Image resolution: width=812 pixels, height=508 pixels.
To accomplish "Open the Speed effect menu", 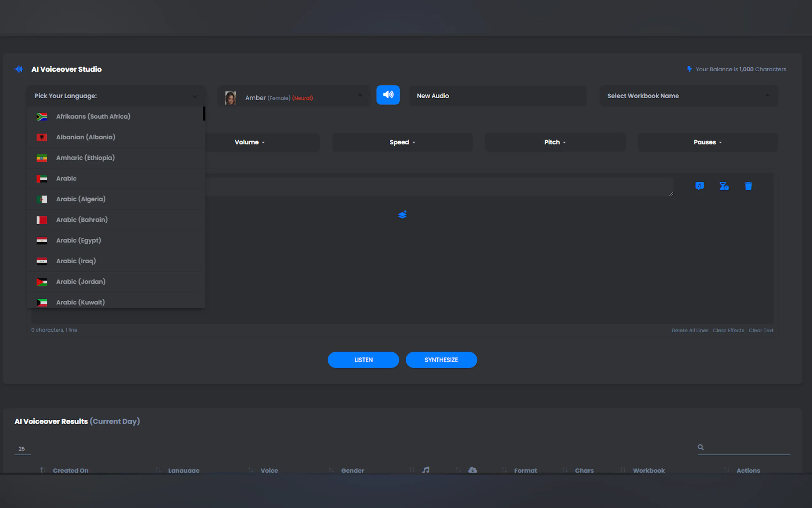I will 402,142.
